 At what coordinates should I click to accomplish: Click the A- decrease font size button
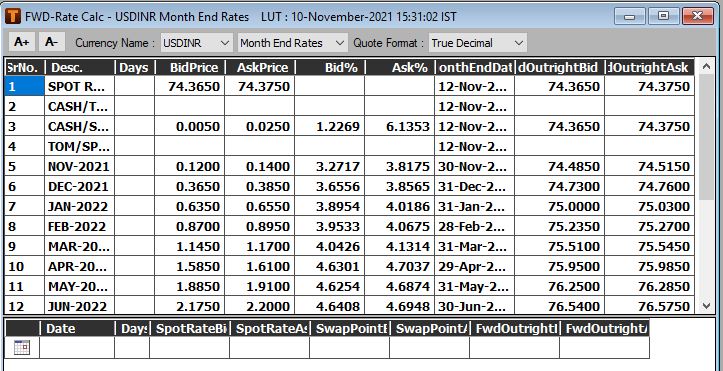(52, 42)
